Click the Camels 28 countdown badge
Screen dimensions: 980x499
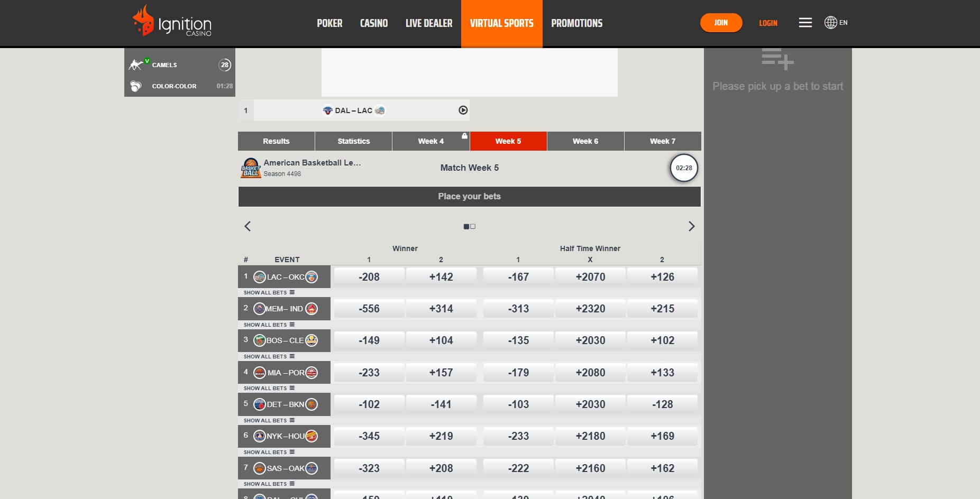[x=225, y=64]
